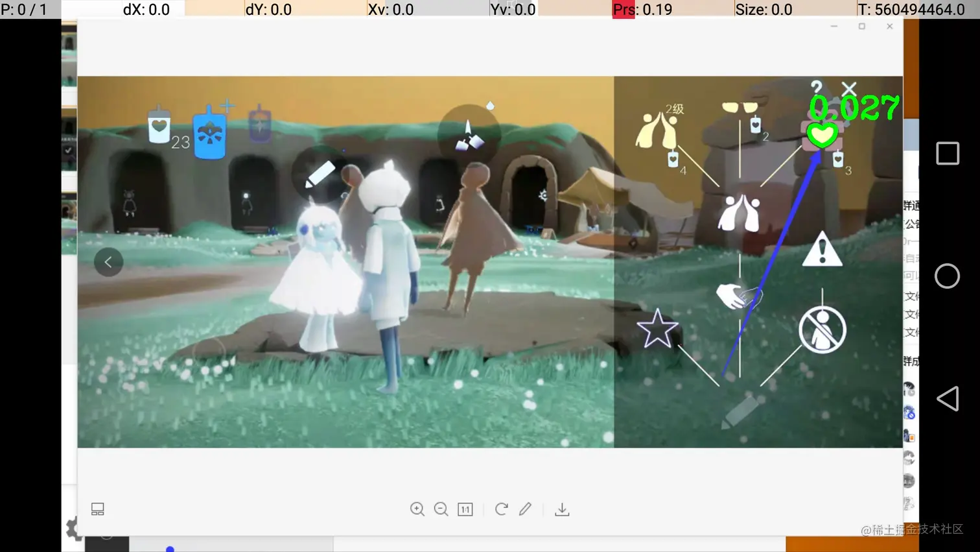Maximize the image viewer window
The width and height of the screenshot is (980, 552).
(862, 27)
